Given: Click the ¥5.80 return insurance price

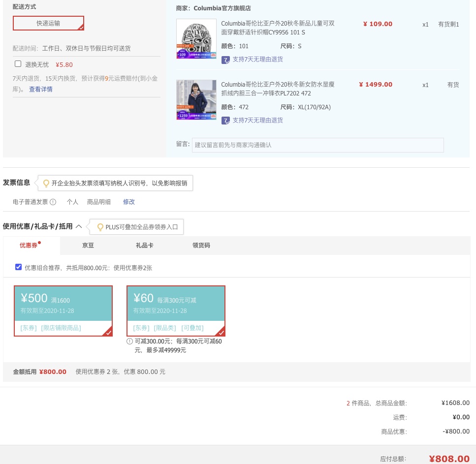Looking at the screenshot, I should (64, 64).
